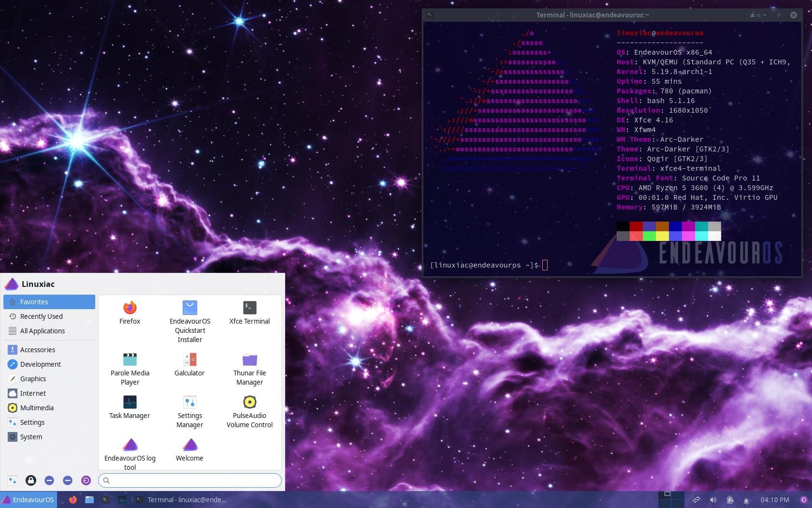
Task: Click the 04:10 PM clock
Action: pyautogui.click(x=775, y=500)
